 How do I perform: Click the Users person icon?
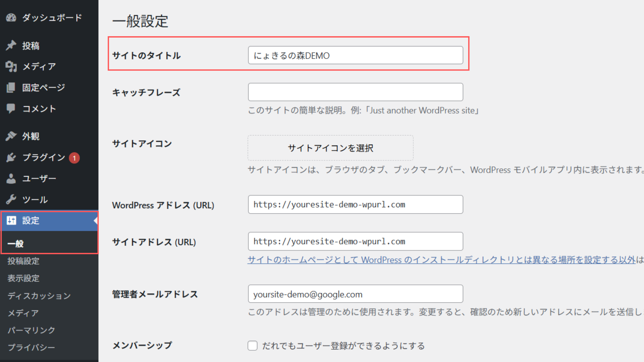pos(11,179)
